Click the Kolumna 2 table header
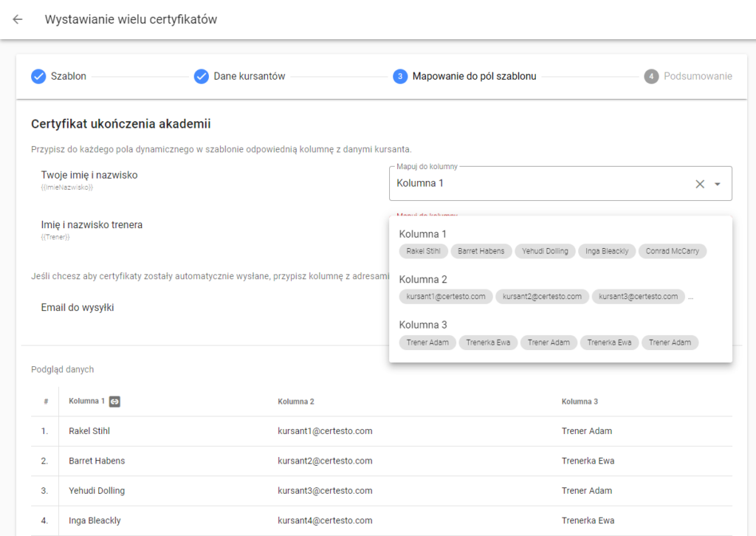756x536 pixels. coord(296,402)
